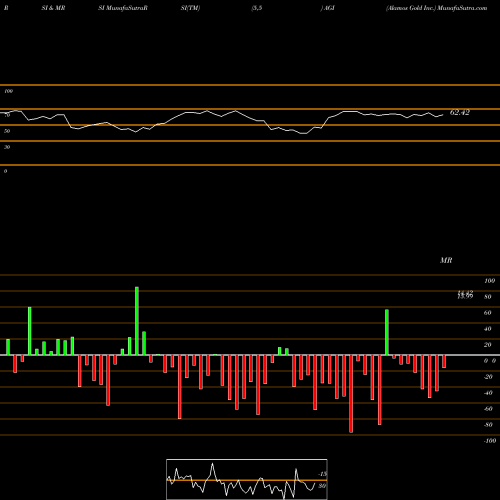500x500 pixels.
Task: Click the mini RSI overview chart thumbnail
Action: [247, 479]
